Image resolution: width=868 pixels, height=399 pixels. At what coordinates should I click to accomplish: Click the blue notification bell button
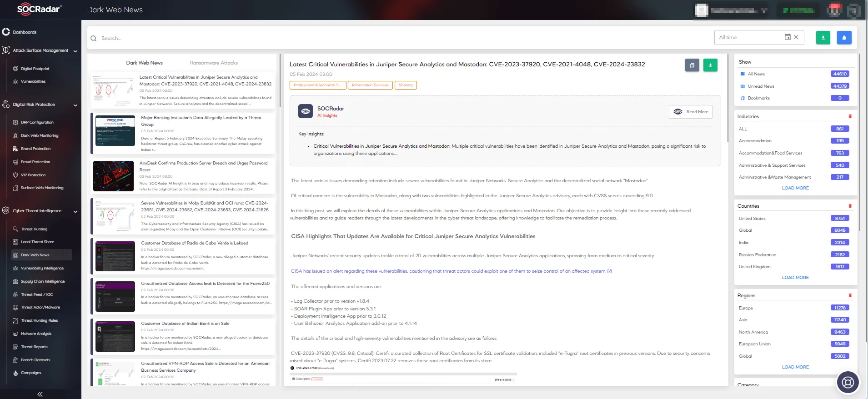[x=844, y=37]
